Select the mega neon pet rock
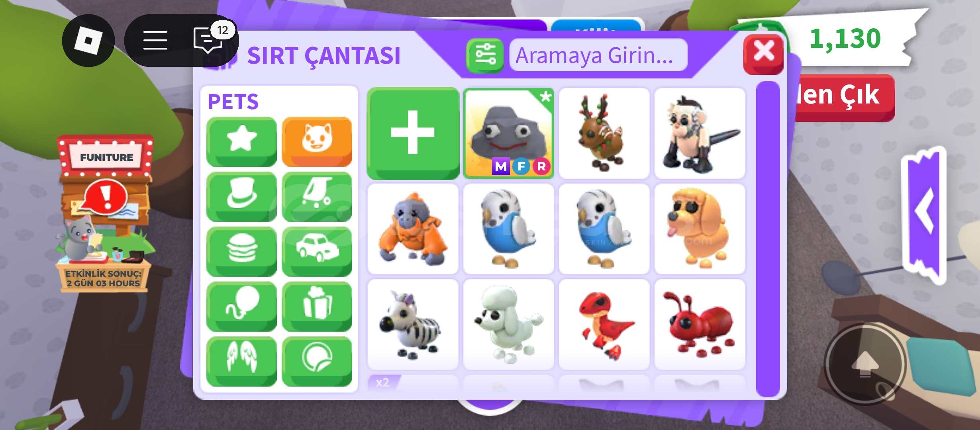The width and height of the screenshot is (980, 430). (509, 133)
